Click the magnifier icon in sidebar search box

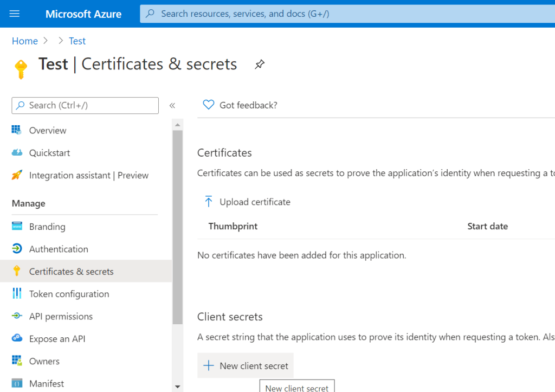coord(21,106)
